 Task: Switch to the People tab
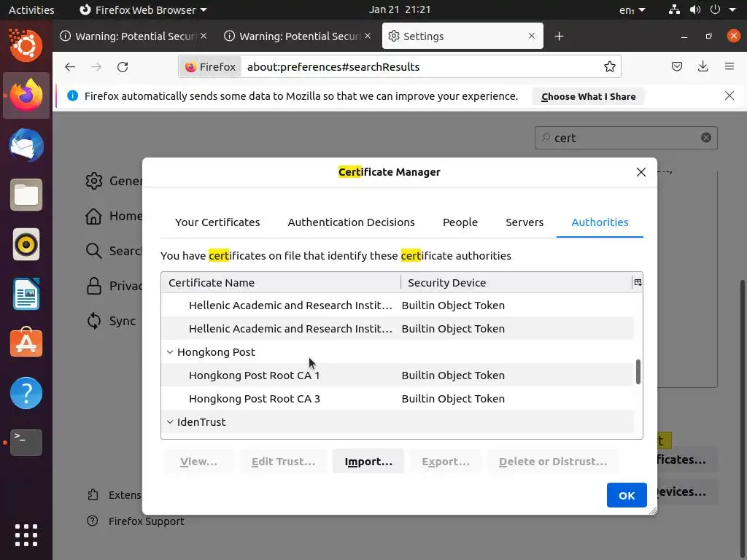pyautogui.click(x=460, y=222)
